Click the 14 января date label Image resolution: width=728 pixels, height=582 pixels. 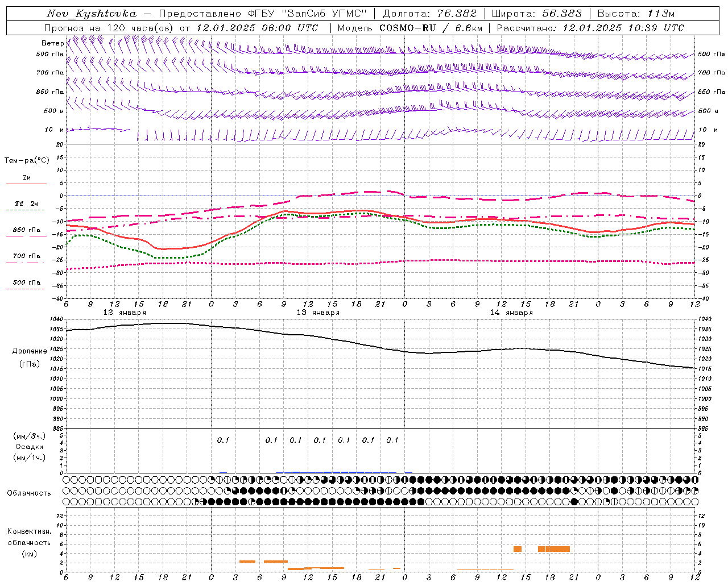tap(511, 313)
